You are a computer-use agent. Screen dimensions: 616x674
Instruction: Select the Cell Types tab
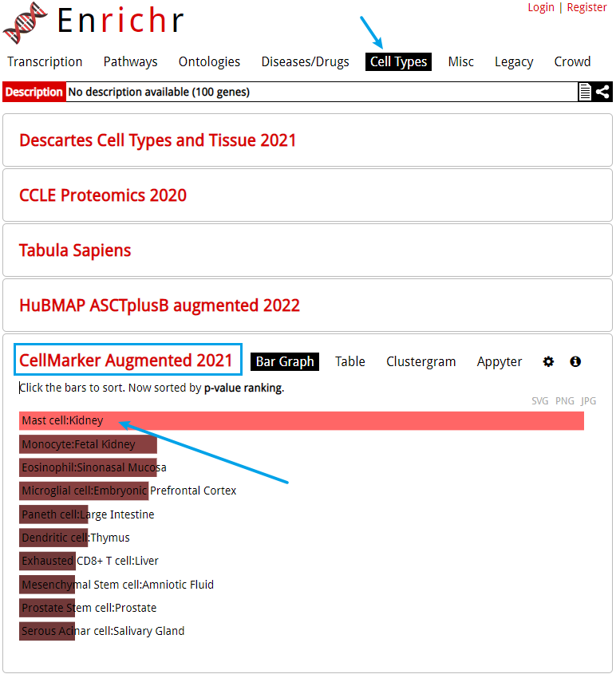398,61
